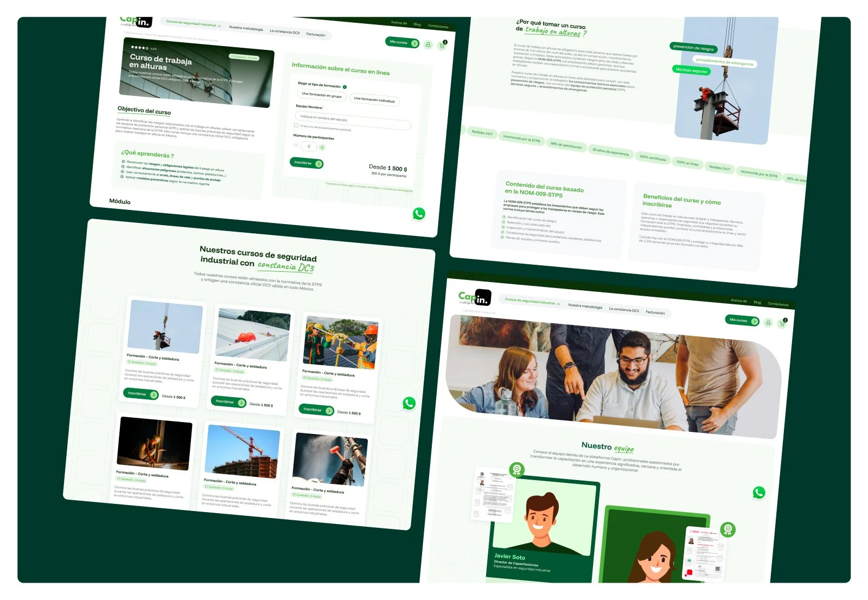The image size is (868, 600).
Task: Click the arrow circle inside the course page Mis cursos button
Action: 414,43
